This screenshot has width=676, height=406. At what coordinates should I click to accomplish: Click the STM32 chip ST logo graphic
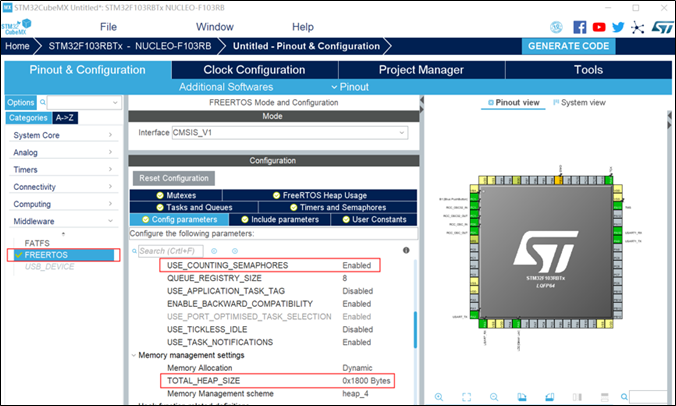(x=545, y=254)
